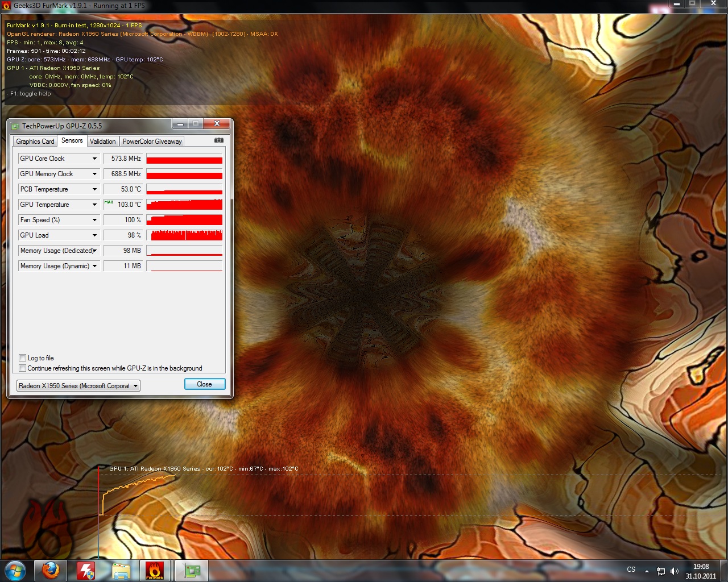Toggle Continue refreshing in background checkbox
Screen dimensions: 728x582
click(23, 368)
